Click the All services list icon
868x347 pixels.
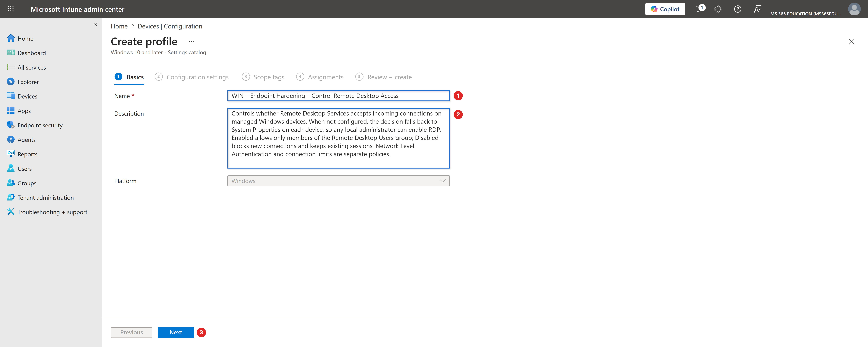11,67
